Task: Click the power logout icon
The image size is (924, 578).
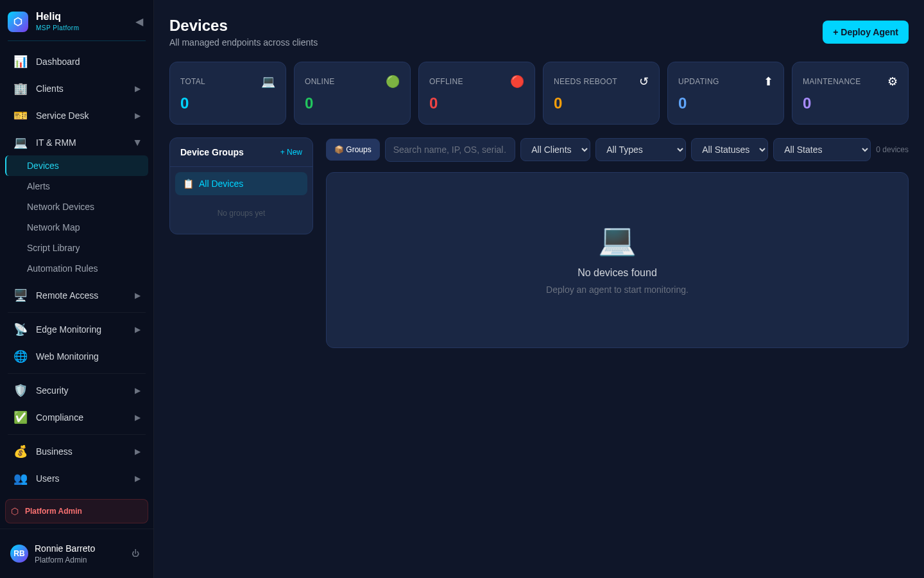Action: click(135, 554)
